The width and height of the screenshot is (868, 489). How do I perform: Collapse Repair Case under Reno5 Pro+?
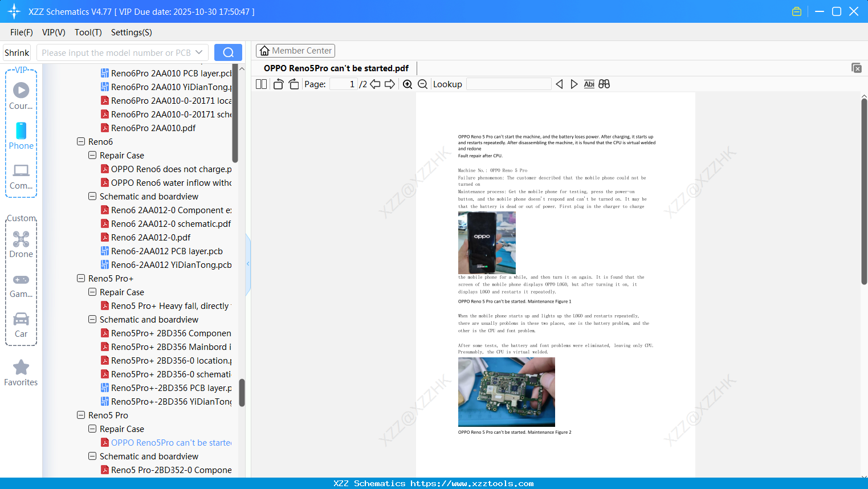click(x=92, y=292)
